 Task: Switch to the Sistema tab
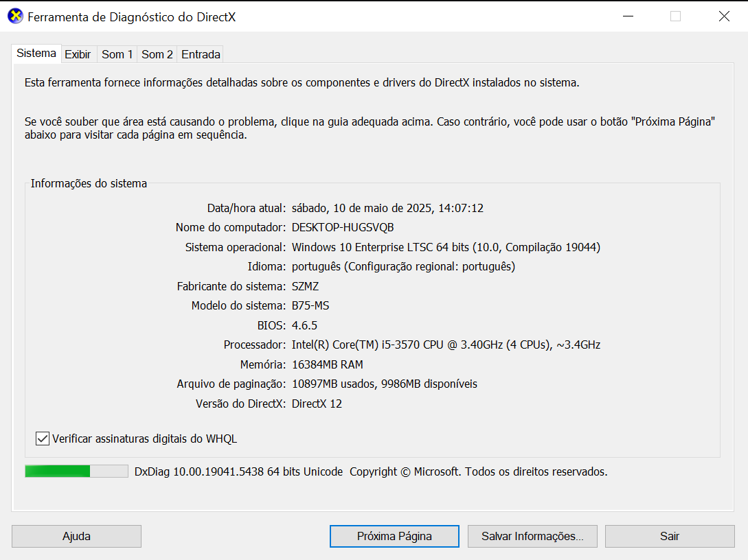[x=36, y=54]
